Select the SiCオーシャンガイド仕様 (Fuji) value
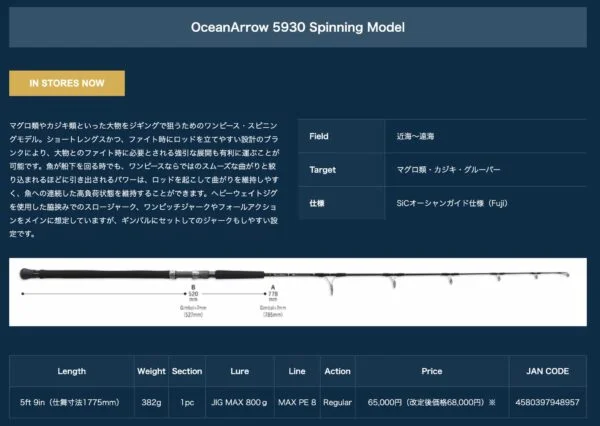 click(x=452, y=203)
